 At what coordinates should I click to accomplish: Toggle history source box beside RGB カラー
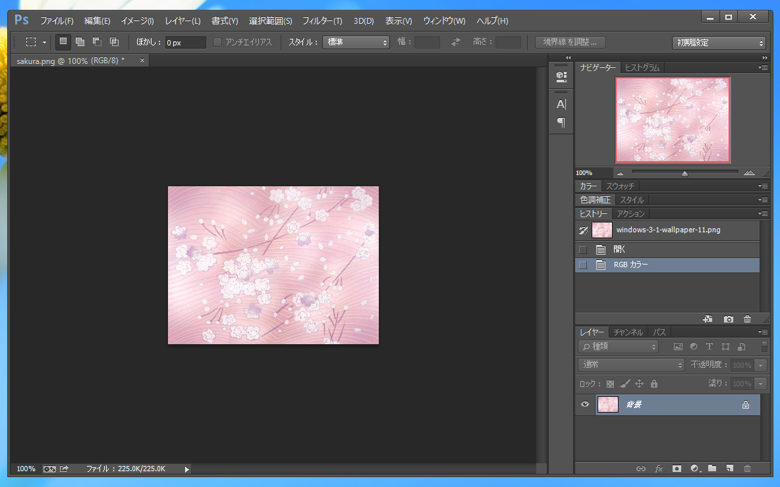point(583,265)
